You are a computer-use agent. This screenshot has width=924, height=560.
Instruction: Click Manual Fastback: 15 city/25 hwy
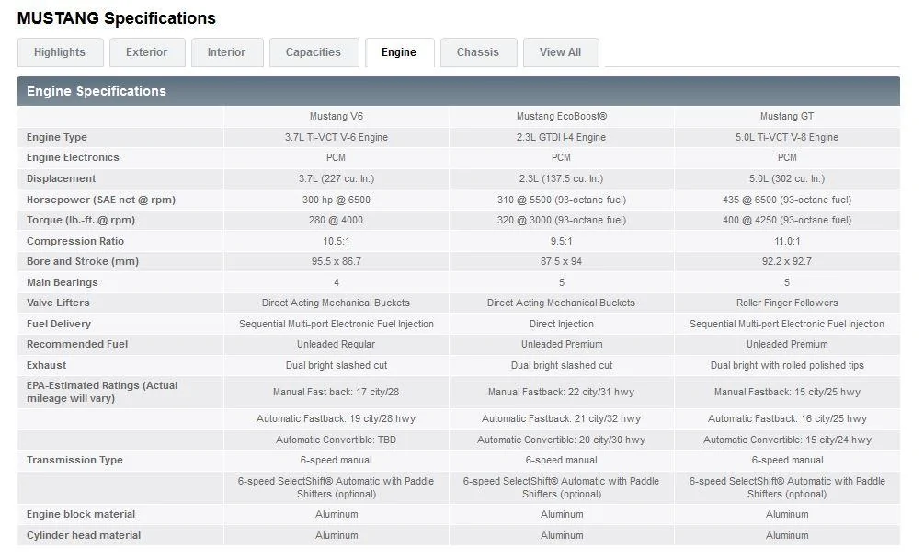point(787,392)
